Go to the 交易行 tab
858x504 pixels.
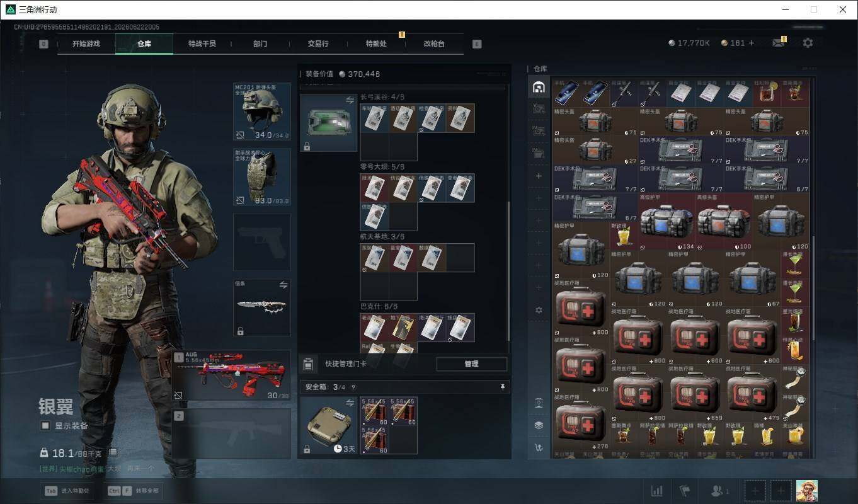(318, 44)
